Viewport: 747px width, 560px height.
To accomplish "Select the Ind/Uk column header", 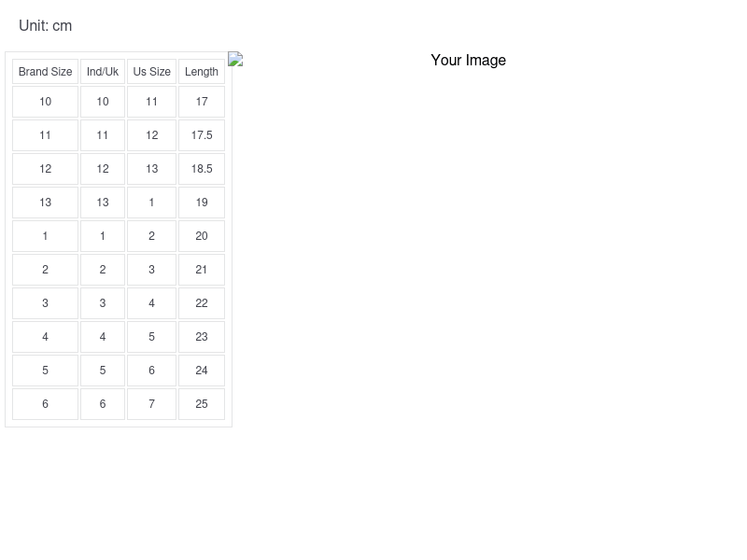I will click(x=103, y=72).
